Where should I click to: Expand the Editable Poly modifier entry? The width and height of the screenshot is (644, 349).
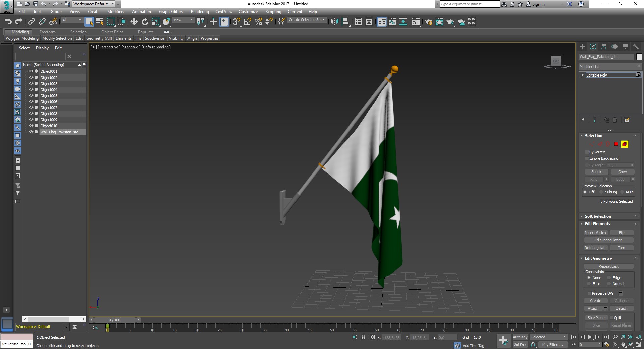(583, 75)
